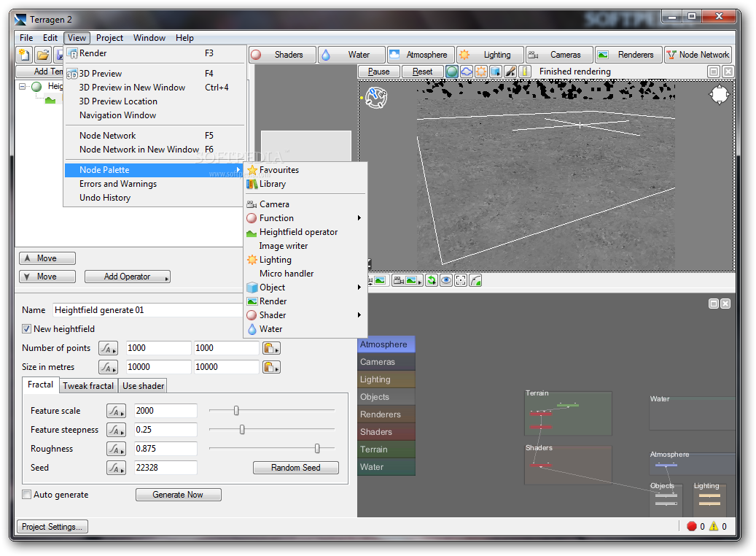The image size is (756, 556).
Task: Click the navigation arrows control in the preview corner
Action: [x=719, y=95]
